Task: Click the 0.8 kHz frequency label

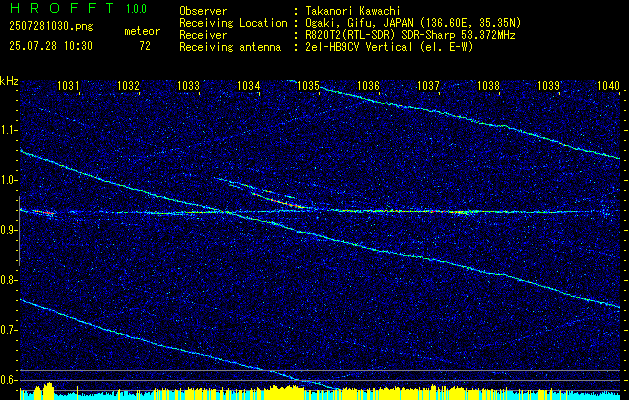Action: coord(9,280)
